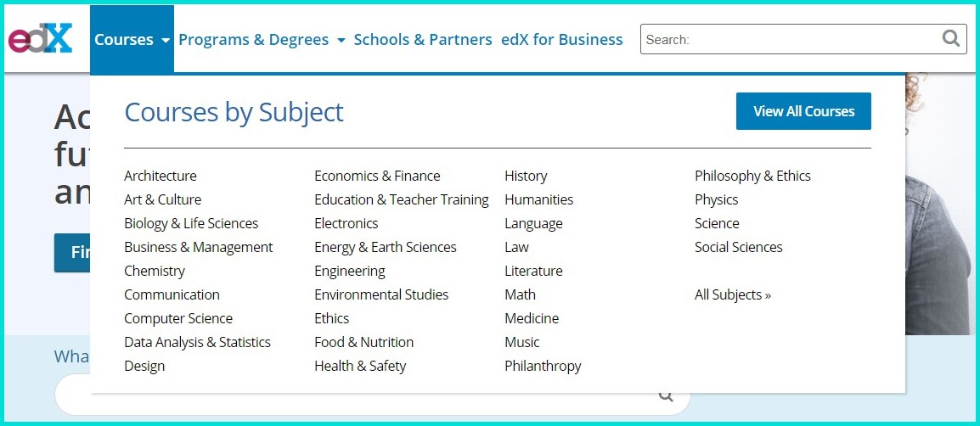Go to Economics & Finance courses
980x426 pixels.
pos(377,176)
